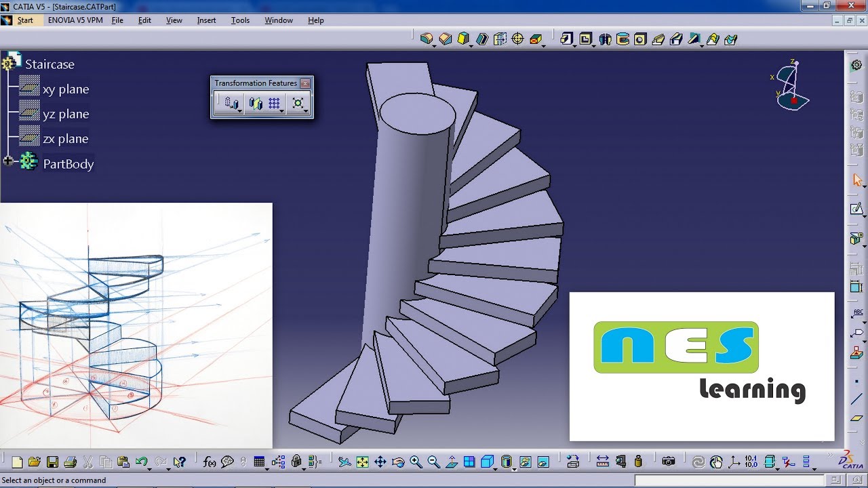
Task: Open the Rectangular Pattern dropdown arrow
Action: click(x=281, y=111)
